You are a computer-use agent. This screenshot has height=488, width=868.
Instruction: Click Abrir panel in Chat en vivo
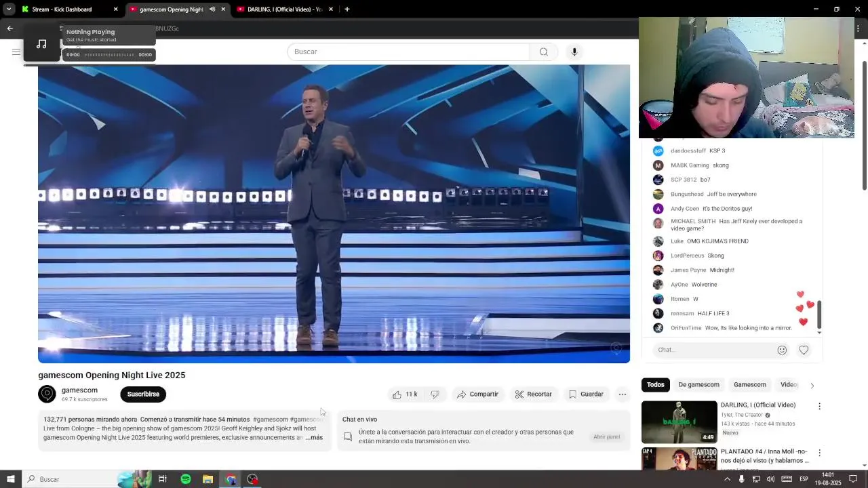606,436
